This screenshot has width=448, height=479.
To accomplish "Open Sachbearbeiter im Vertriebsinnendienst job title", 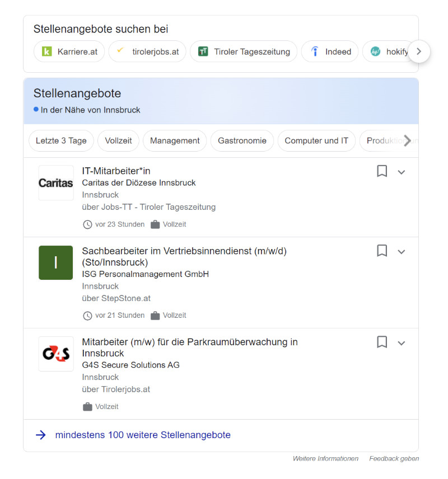I will pos(184,256).
